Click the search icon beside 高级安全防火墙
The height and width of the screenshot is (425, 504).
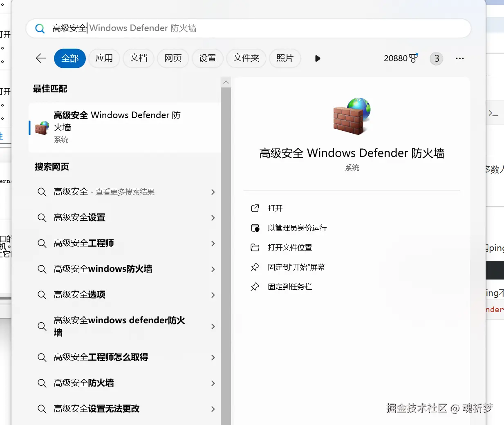point(42,383)
